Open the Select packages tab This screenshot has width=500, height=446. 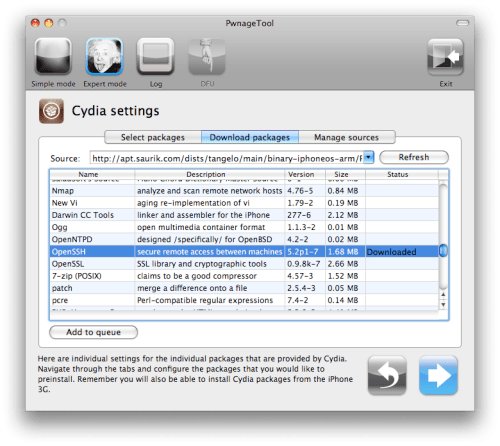[x=153, y=137]
